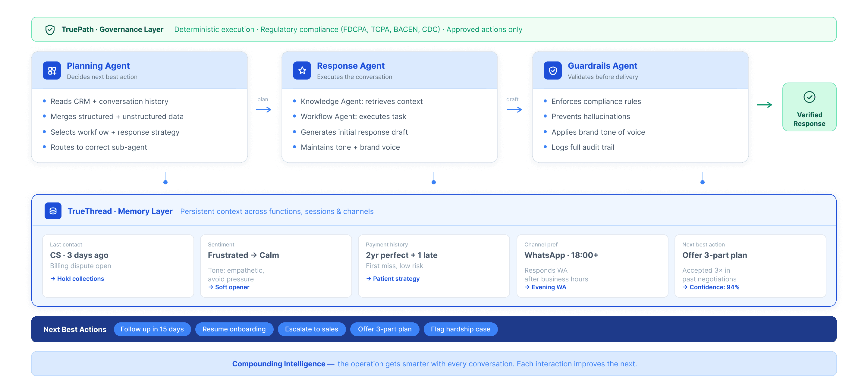The image size is (868, 376).
Task: Select the Follow up in 15 days pill
Action: [152, 329]
